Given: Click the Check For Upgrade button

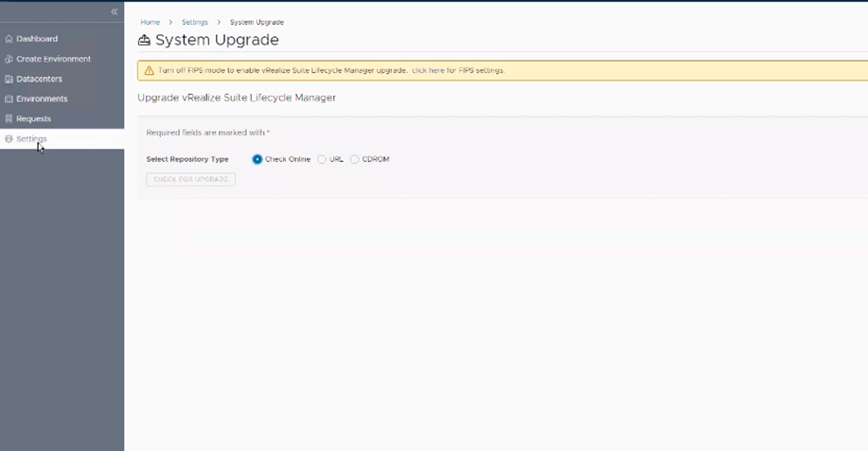Looking at the screenshot, I should tap(191, 179).
